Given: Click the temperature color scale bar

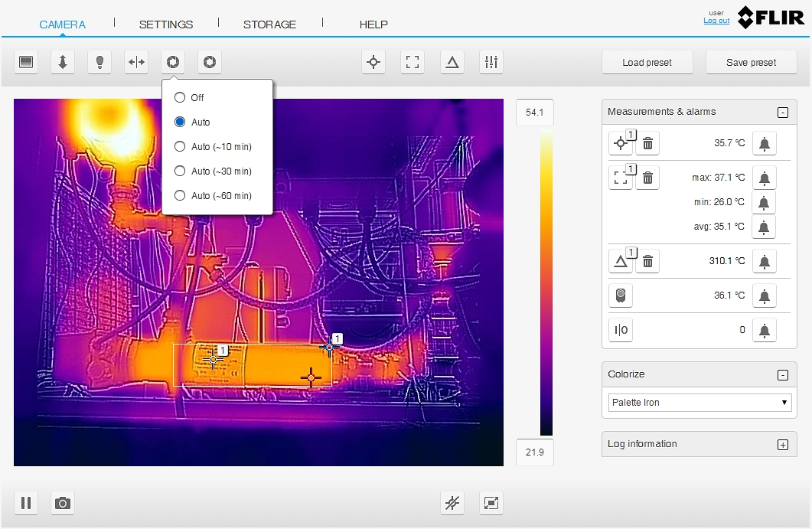Looking at the screenshot, I should point(546,283).
